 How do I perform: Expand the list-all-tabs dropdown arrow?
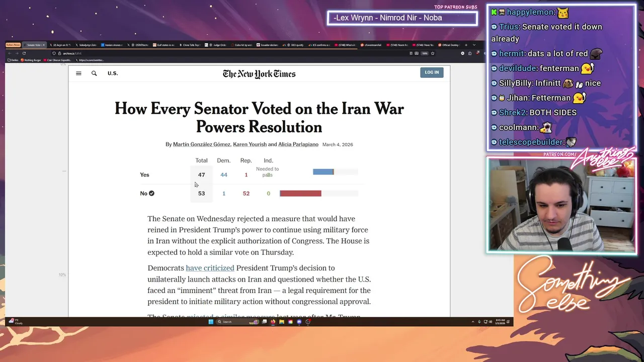click(x=473, y=45)
